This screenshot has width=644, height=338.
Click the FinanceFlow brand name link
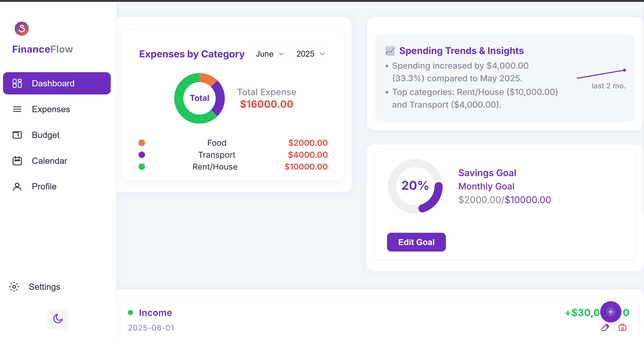[x=42, y=49]
